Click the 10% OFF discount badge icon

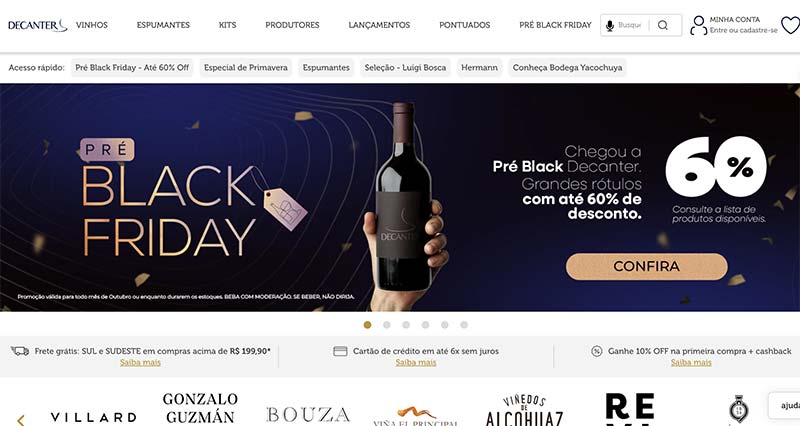click(596, 351)
